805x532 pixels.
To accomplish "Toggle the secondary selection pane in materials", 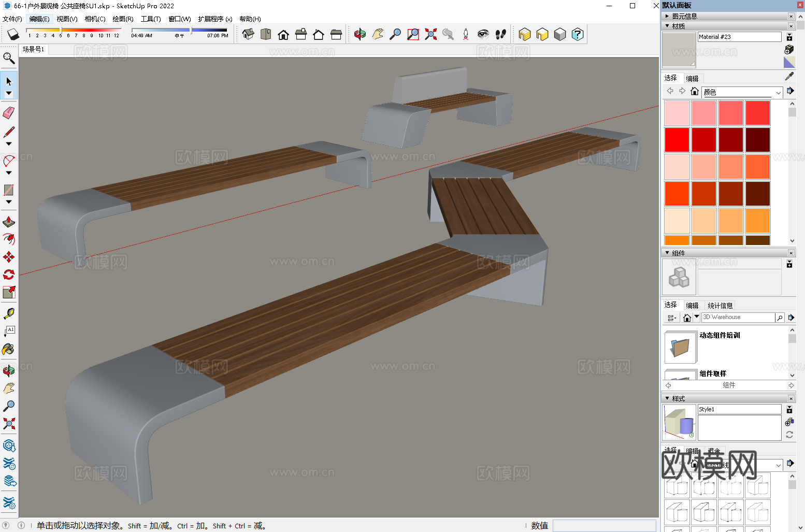I will [x=789, y=37].
